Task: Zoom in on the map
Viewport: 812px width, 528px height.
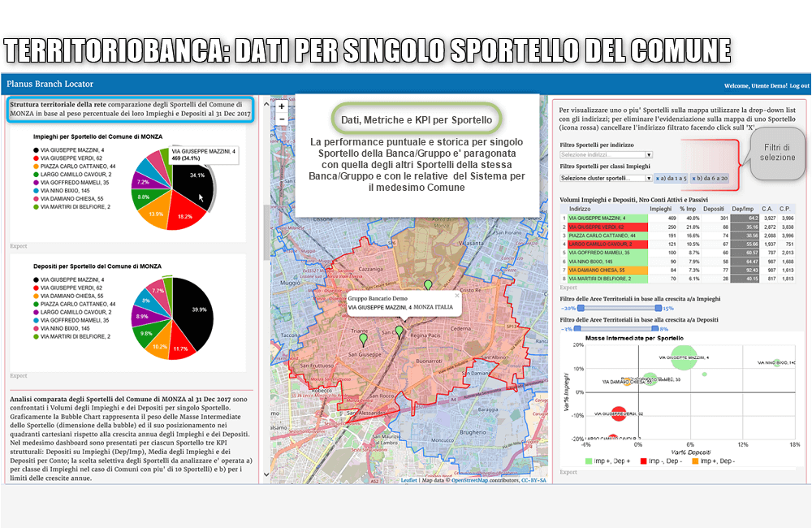Action: pos(281,106)
